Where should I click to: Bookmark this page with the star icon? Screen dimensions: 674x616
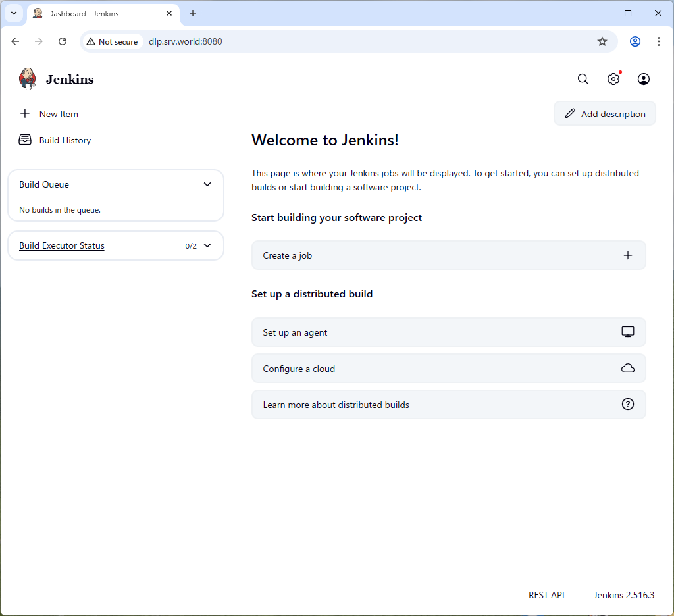(x=602, y=41)
